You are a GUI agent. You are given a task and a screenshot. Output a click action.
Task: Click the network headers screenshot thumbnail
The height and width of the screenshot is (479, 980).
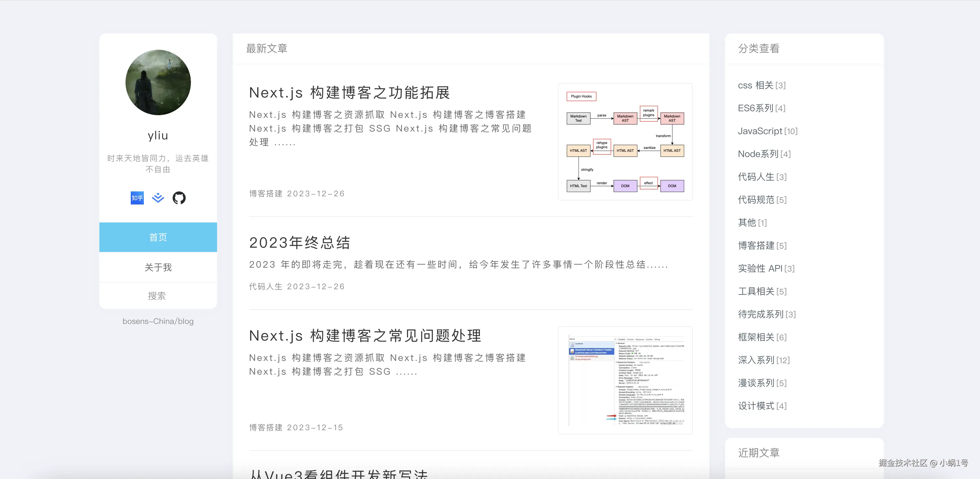pyautogui.click(x=625, y=380)
